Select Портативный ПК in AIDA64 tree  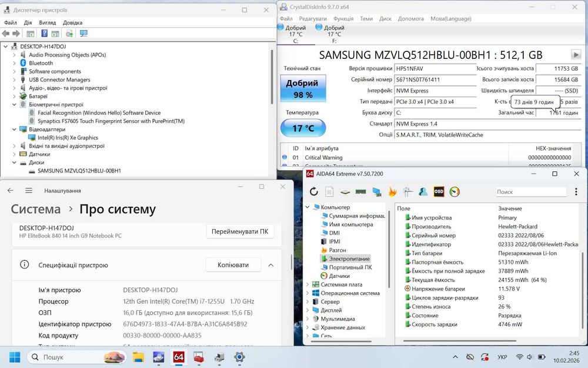point(350,267)
